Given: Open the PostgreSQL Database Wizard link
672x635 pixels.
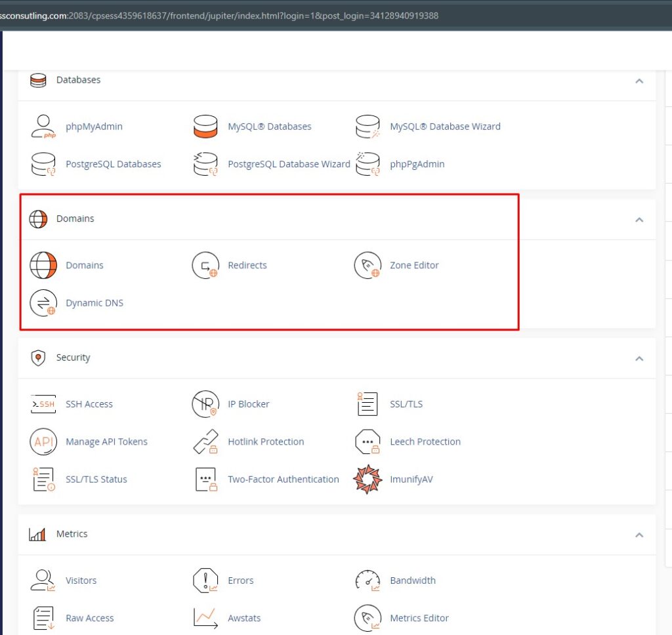Looking at the screenshot, I should 289,164.
